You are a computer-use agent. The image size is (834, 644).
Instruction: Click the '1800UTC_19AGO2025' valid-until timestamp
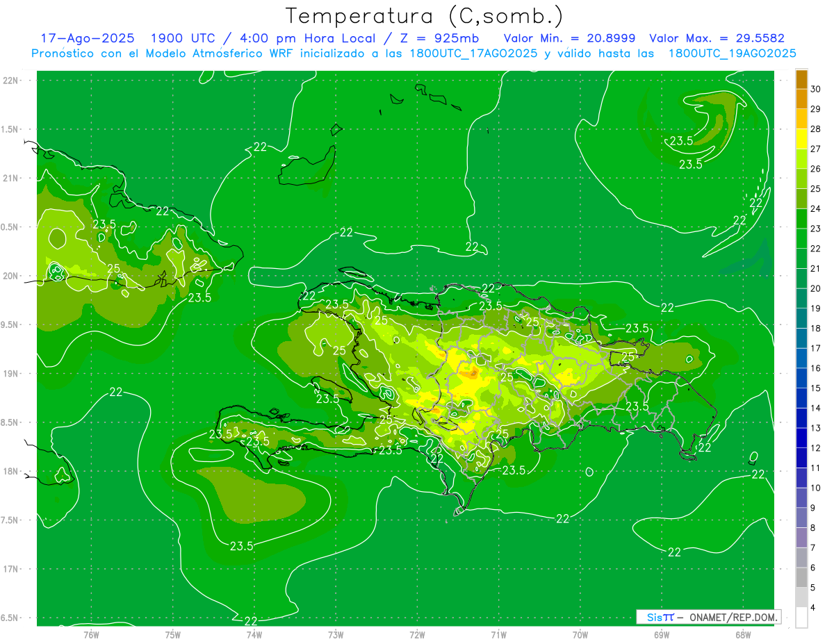click(732, 53)
